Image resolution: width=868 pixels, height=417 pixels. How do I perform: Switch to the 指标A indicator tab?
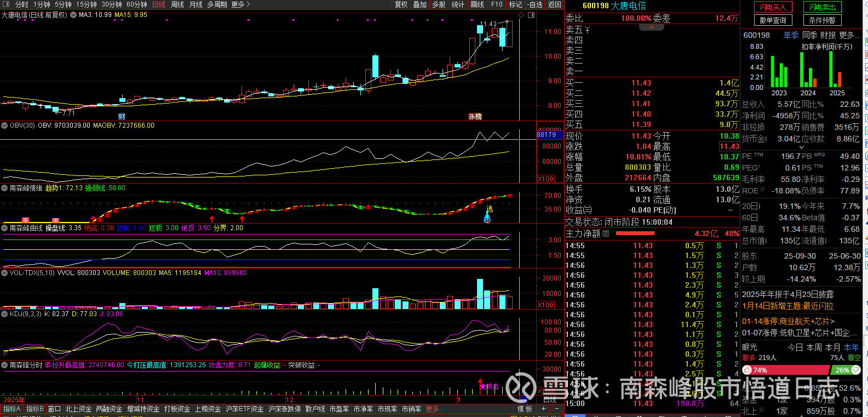(x=12, y=409)
